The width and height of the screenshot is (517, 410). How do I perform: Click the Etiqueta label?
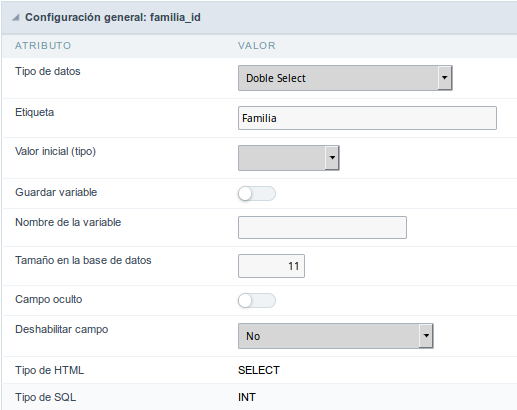click(x=34, y=112)
